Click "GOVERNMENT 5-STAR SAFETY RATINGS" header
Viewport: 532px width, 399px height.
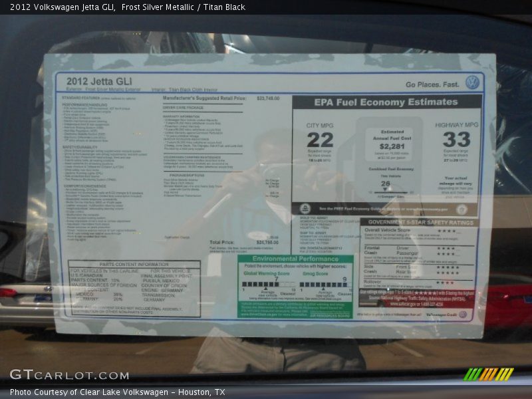(x=421, y=223)
